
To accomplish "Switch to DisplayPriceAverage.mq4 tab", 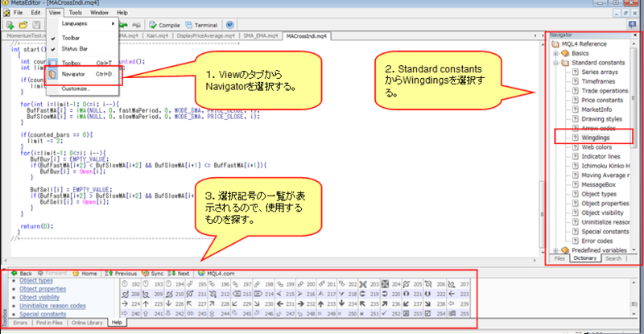I will click(206, 35).
